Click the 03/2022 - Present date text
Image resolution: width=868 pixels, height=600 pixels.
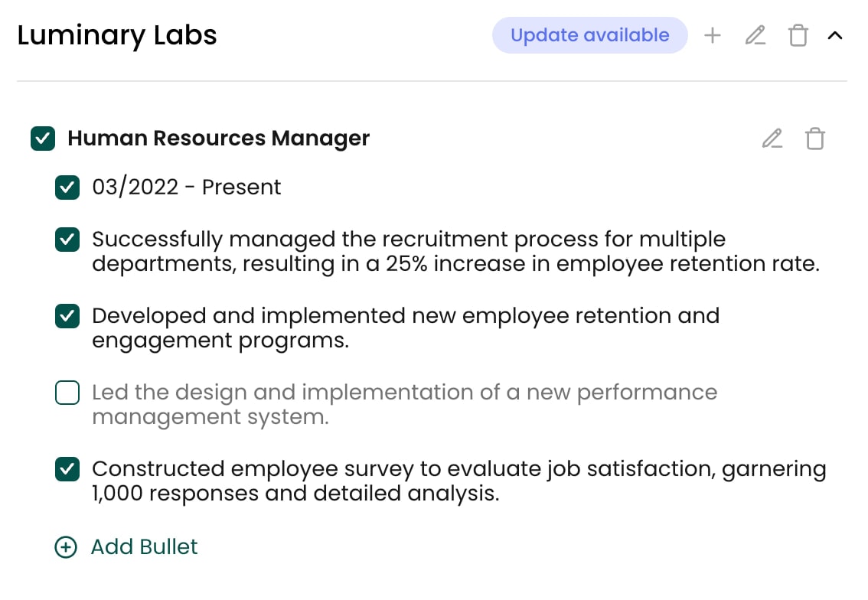point(187,187)
